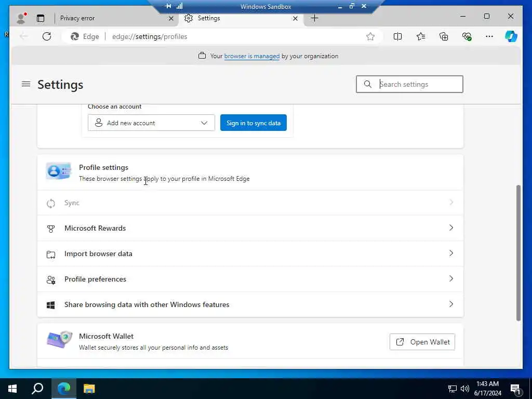Open Collections icon

[x=444, y=36]
